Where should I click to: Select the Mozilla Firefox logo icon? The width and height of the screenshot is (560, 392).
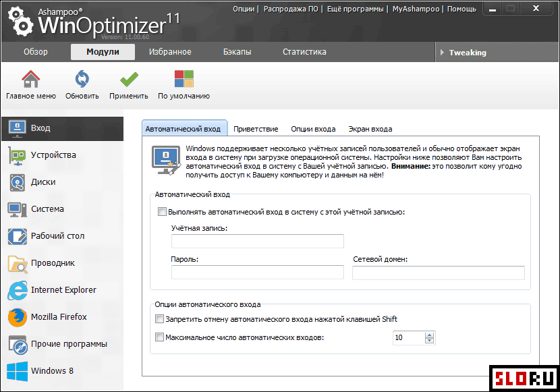(x=17, y=317)
